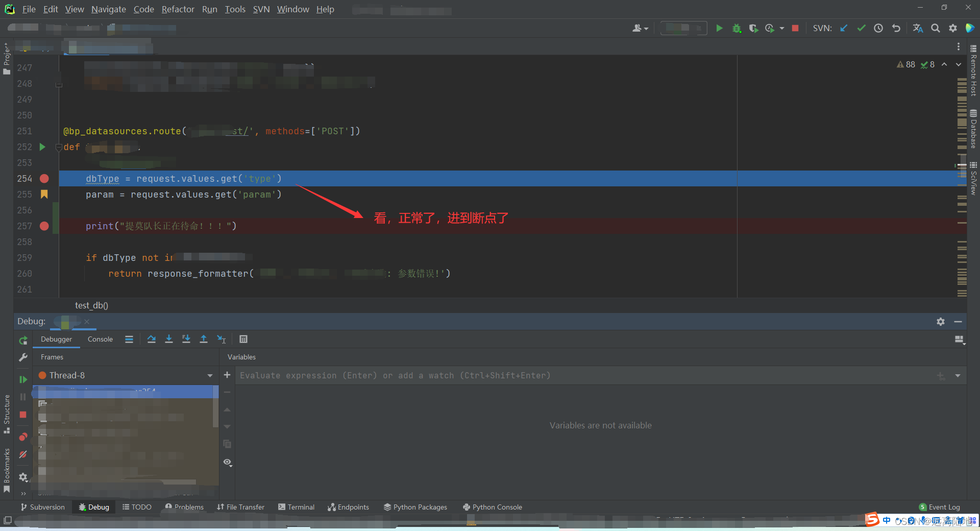Open the run configuration selector
980x531 pixels.
683,28
